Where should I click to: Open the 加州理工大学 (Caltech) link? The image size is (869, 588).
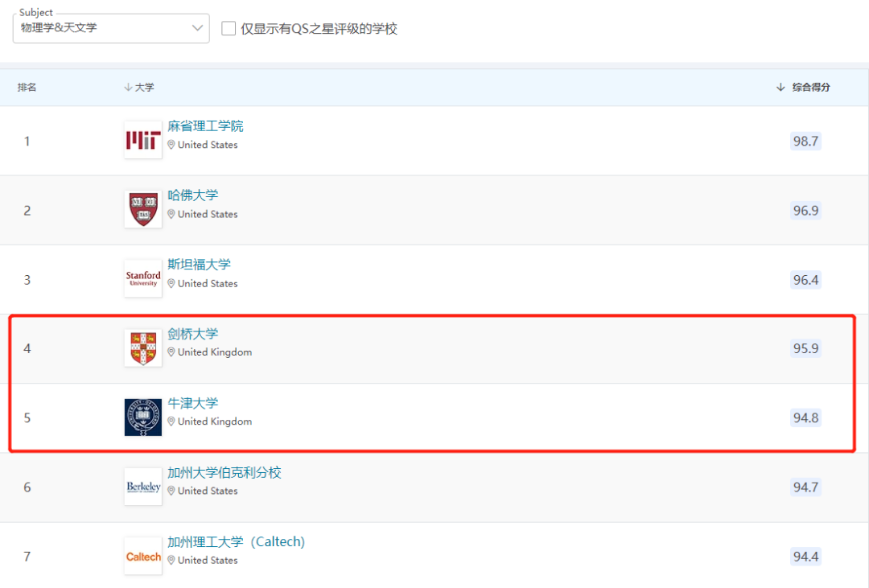click(x=236, y=542)
